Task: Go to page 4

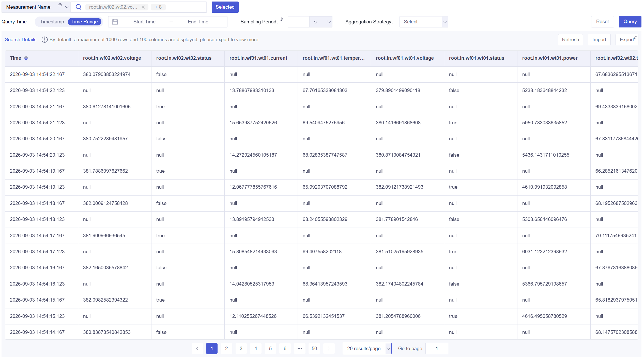Action: [256, 349]
